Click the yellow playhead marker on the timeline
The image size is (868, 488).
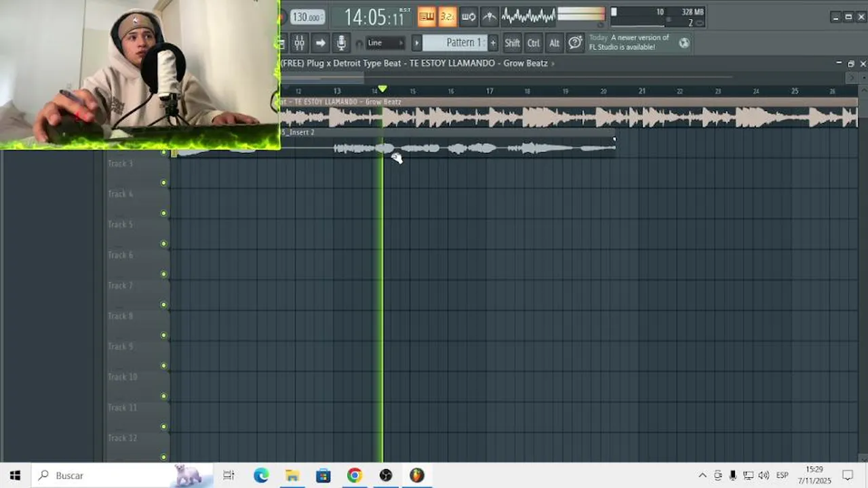tap(382, 89)
